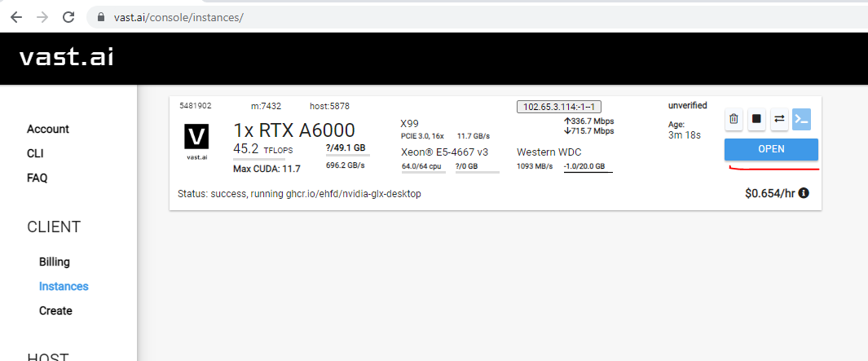Viewport: 868px width, 361px height.
Task: Click the Xeon E5-4667 v3 CPU name
Action: pyautogui.click(x=444, y=152)
